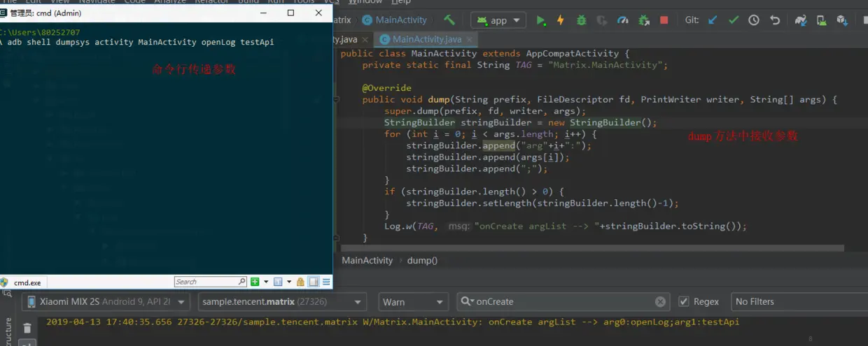This screenshot has height=346, width=868.
Task: Click the @Override annotation
Action: 386,88
